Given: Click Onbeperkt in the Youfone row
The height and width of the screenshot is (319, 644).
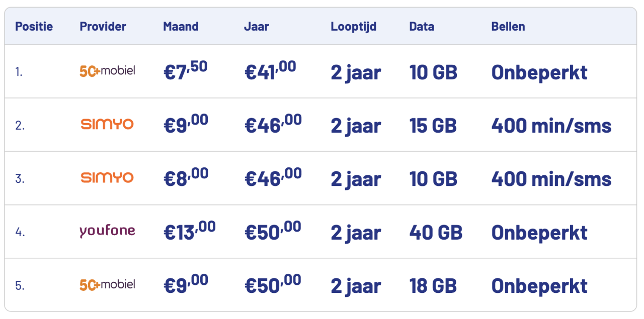Looking at the screenshot, I should click(539, 232).
